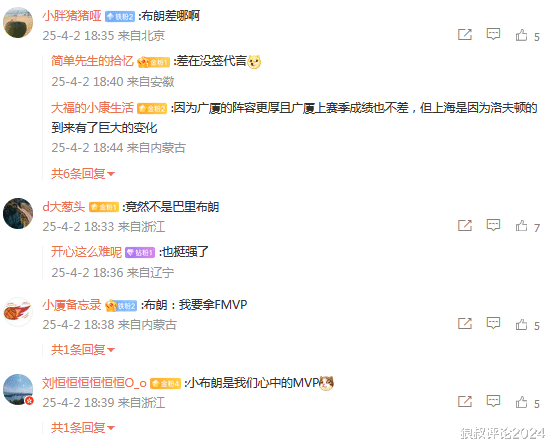Forward 小厦备忘录's comment with share icon

point(465,323)
